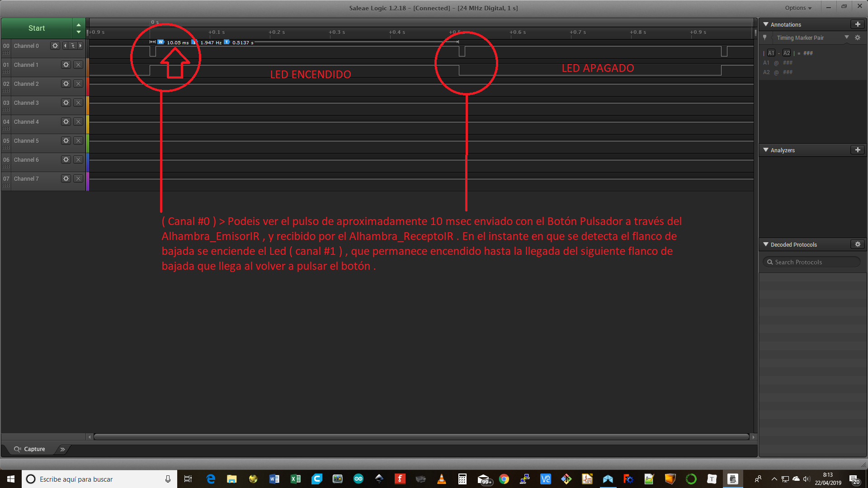Click the horizontal timeline scrollbar

point(420,437)
